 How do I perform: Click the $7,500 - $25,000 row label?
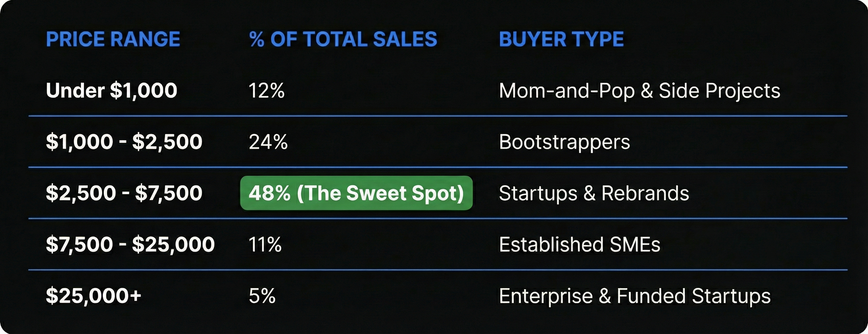pos(130,244)
